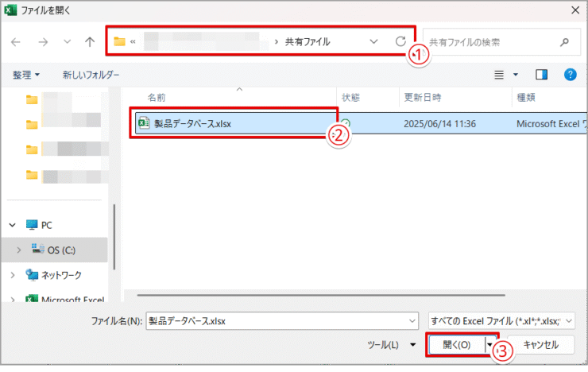Open the help question mark
The image size is (588, 372).
click(x=570, y=75)
